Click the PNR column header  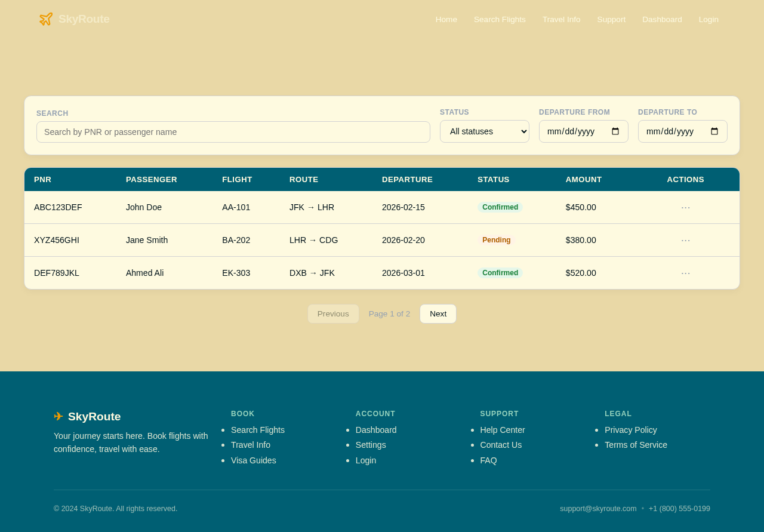point(43,179)
